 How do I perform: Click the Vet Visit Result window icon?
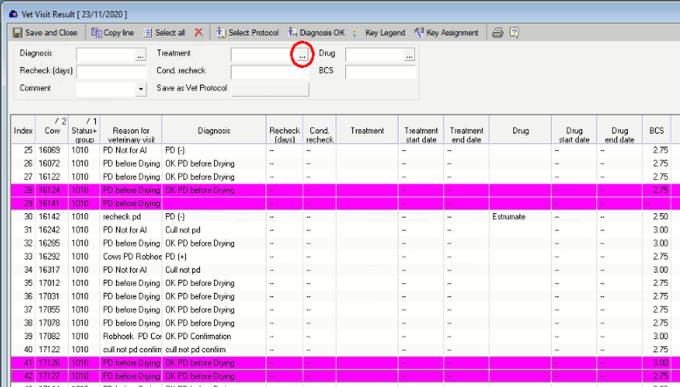tap(13, 14)
